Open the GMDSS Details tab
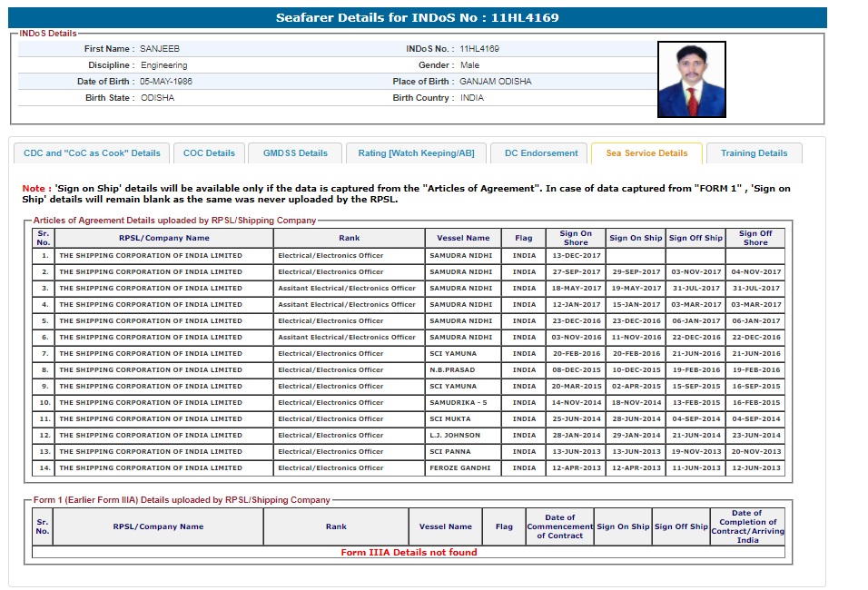Screen dimensions: 868x590 (x=295, y=153)
